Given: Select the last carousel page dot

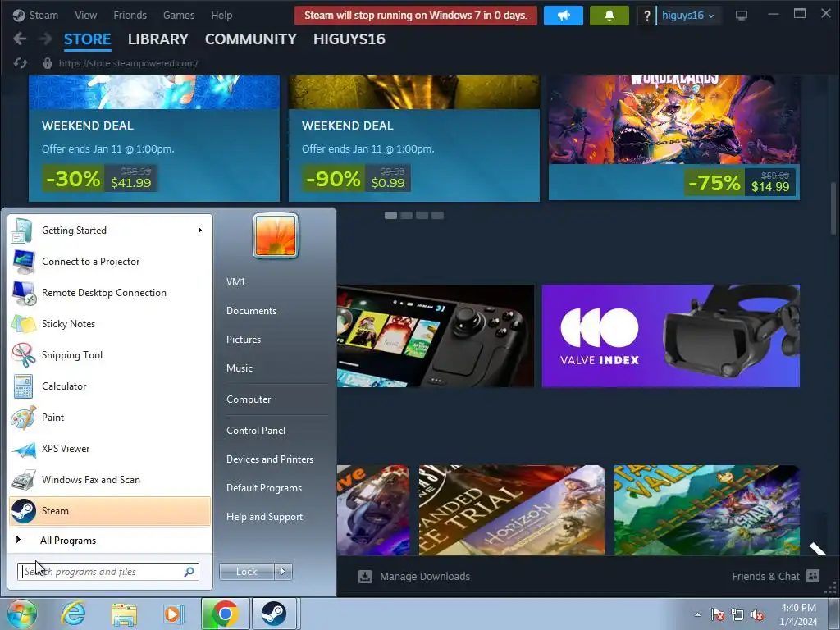Looking at the screenshot, I should 438,216.
